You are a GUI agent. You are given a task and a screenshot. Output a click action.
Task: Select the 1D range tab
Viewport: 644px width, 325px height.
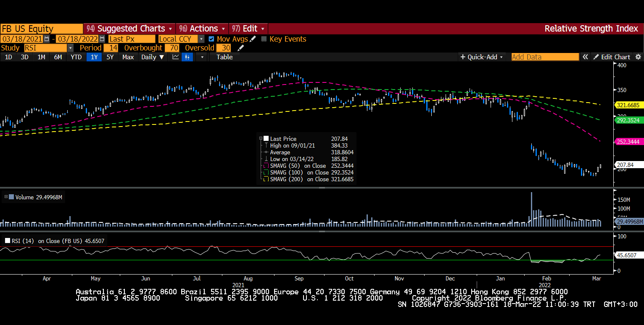pos(8,57)
